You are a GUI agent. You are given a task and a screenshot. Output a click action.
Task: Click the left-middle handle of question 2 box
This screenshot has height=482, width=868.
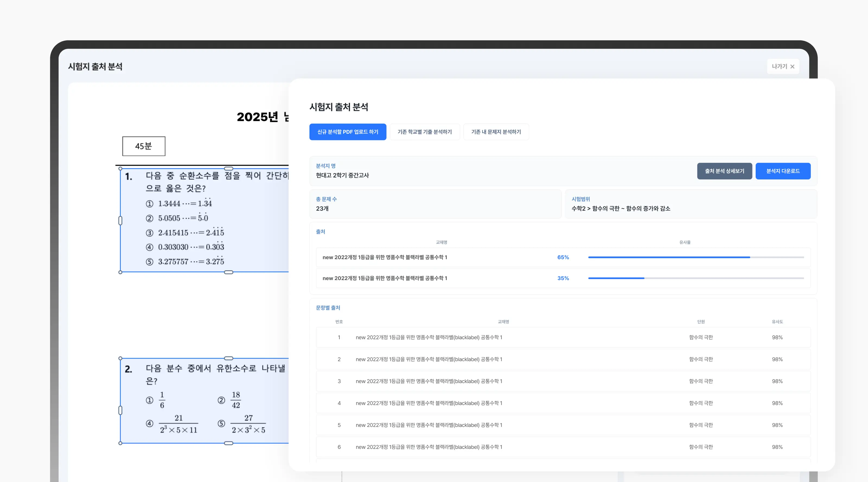[120, 410]
